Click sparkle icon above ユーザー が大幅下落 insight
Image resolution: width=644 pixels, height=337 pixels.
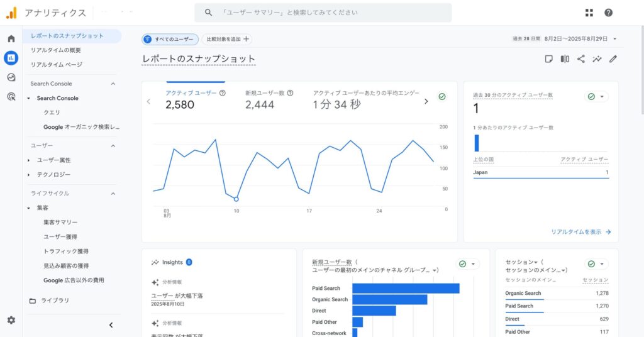(155, 282)
